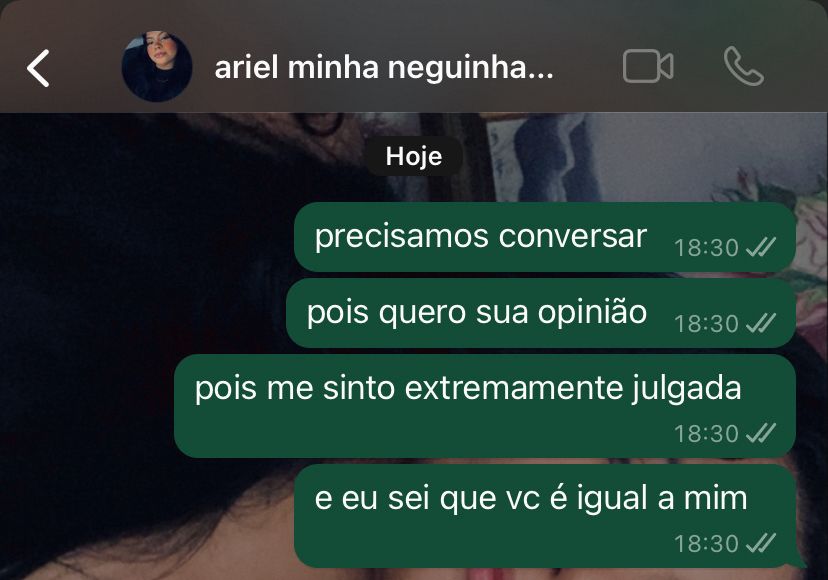Tap read receipt ticks on 'igual a mim' message
The image size is (828, 580).
[x=761, y=543]
